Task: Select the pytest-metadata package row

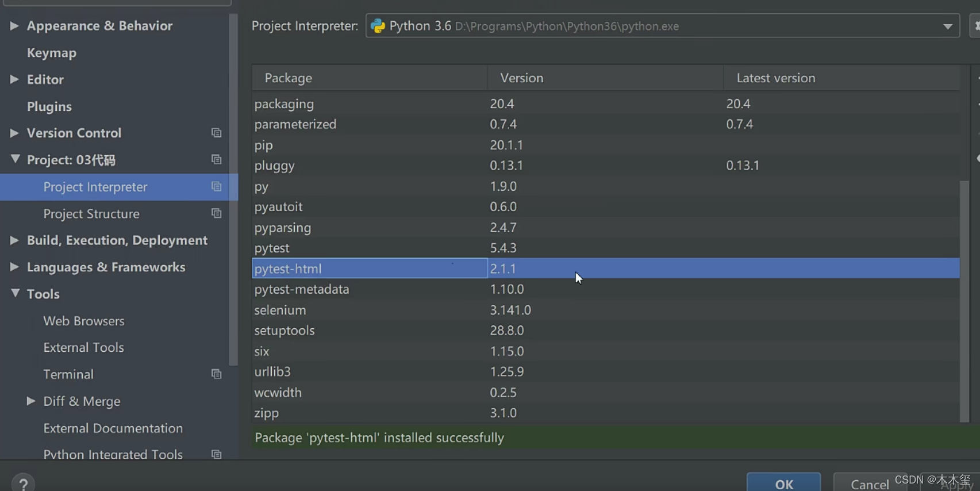Action: coord(606,289)
